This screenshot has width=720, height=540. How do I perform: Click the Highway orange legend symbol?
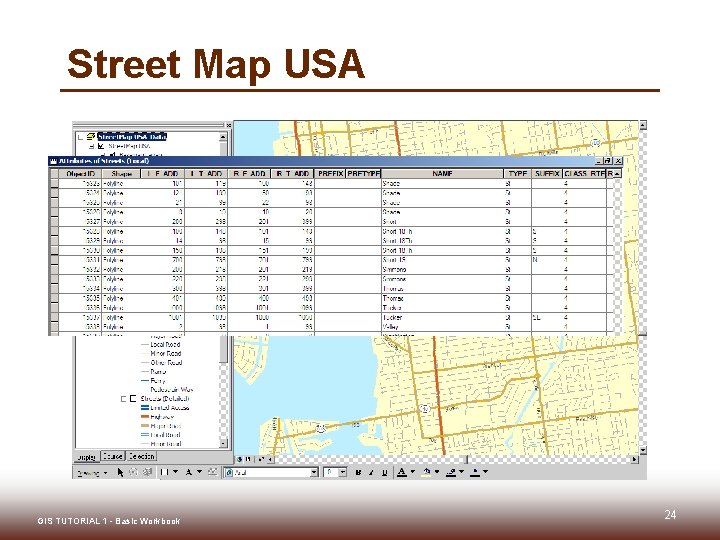coord(144,417)
